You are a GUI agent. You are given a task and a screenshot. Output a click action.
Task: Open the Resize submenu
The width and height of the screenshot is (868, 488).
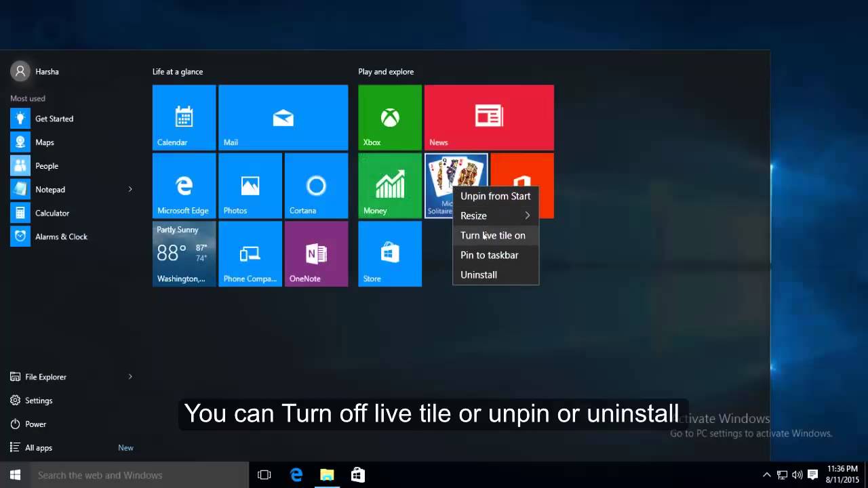tap(496, 216)
